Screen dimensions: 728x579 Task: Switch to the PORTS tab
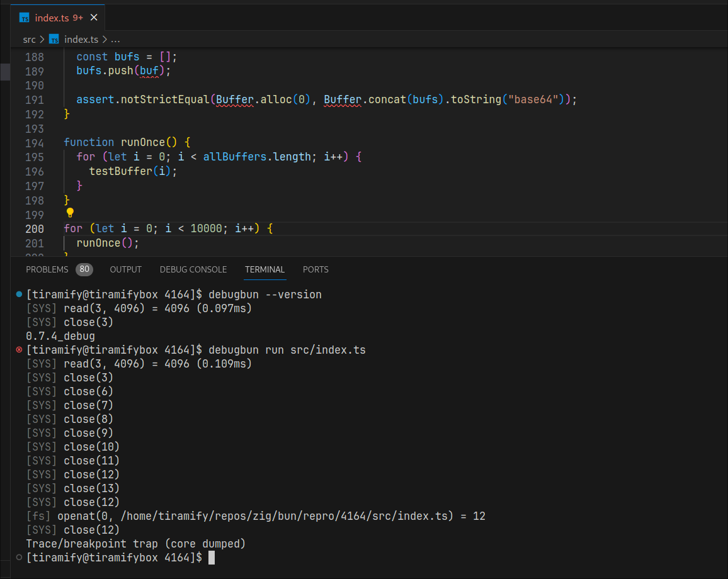tap(316, 269)
